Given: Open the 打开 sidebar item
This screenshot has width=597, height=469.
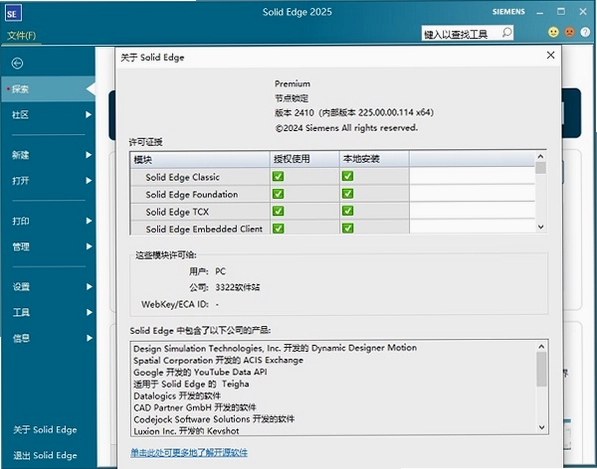Looking at the screenshot, I should click(48, 180).
